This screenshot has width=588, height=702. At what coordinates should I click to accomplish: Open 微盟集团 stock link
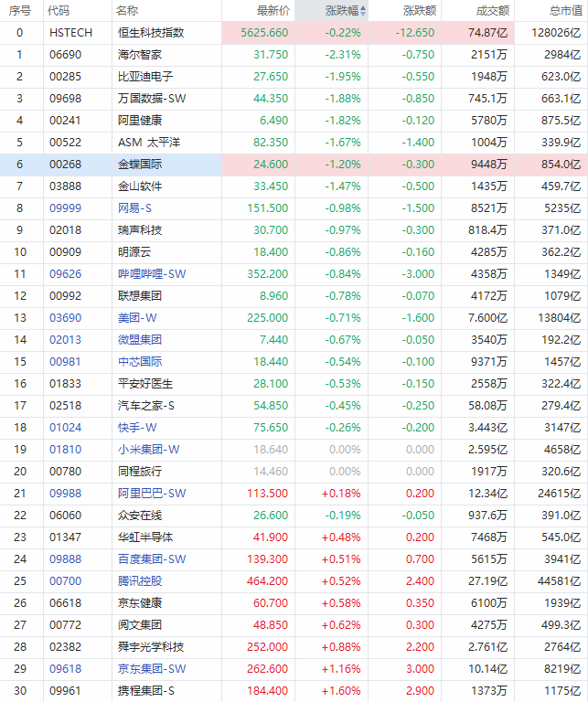pyautogui.click(x=140, y=340)
